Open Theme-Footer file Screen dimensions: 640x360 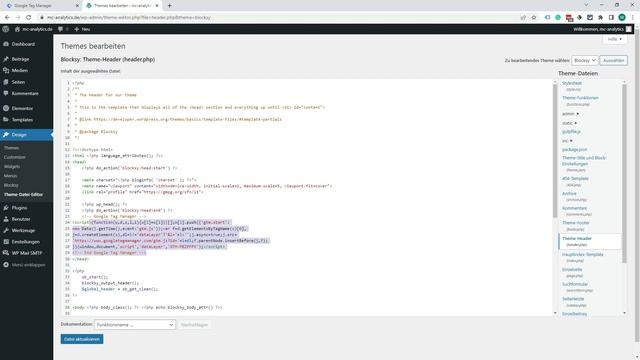click(x=576, y=223)
